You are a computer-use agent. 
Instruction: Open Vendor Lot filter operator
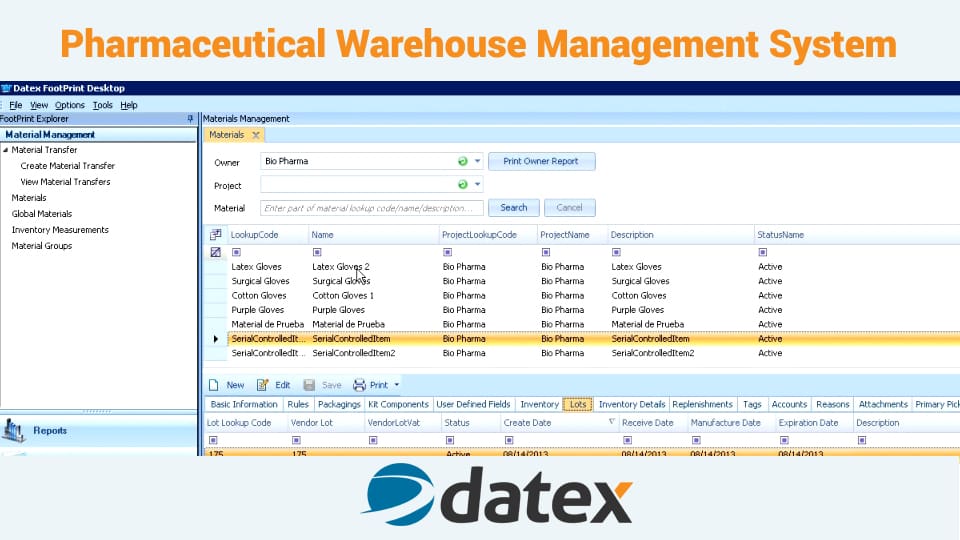tap(296, 440)
